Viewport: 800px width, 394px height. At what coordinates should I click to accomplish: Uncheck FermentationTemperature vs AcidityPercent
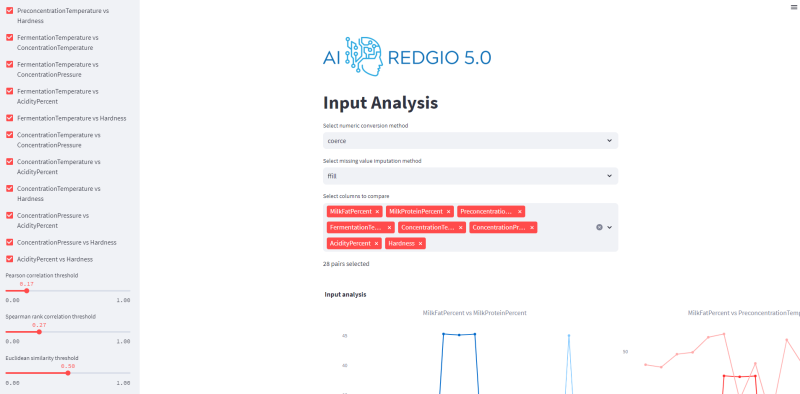(x=9, y=91)
